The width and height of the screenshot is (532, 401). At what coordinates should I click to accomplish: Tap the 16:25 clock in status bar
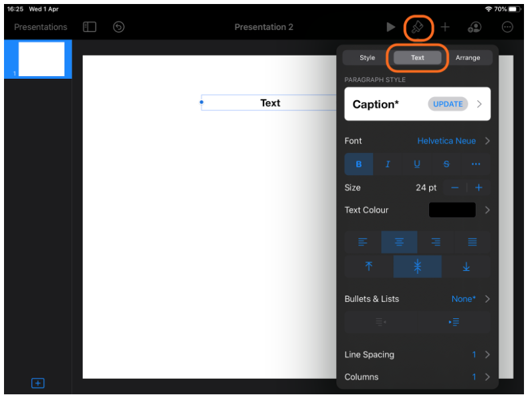pos(15,9)
